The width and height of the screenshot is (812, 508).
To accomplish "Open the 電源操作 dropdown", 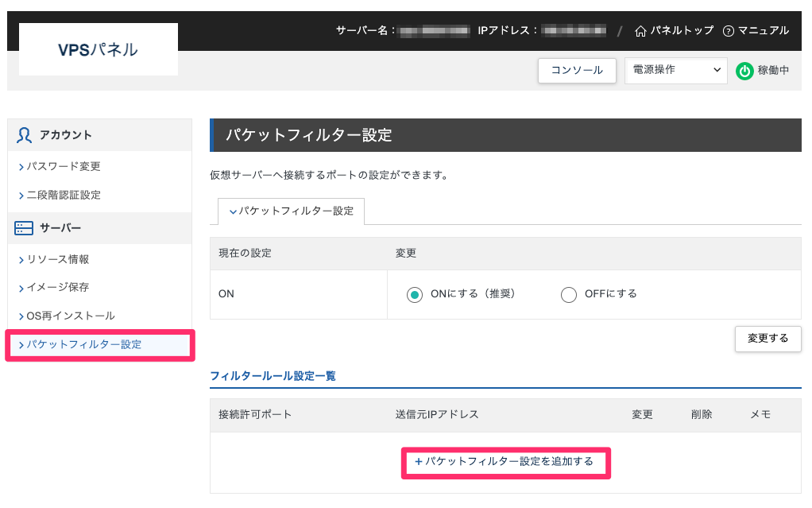I will click(x=675, y=70).
